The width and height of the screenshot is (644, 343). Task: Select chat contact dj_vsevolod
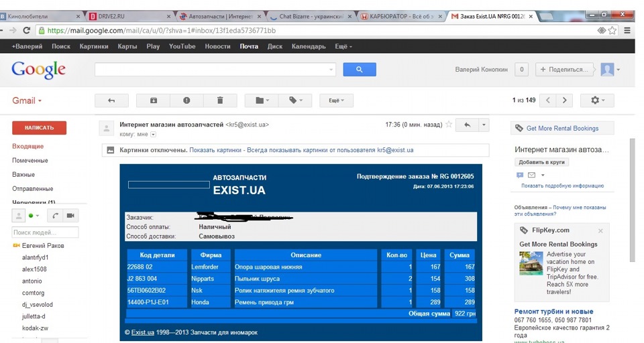pos(38,304)
